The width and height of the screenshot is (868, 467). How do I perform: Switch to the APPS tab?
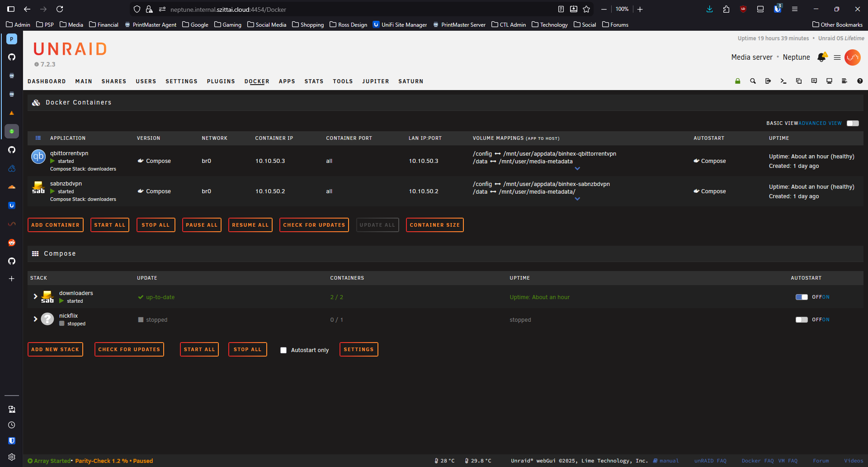point(287,81)
